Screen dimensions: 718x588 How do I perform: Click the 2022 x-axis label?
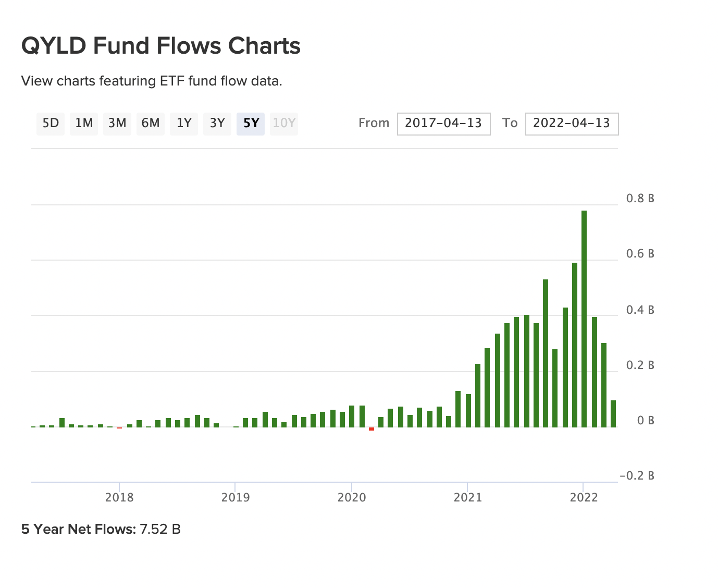584,497
